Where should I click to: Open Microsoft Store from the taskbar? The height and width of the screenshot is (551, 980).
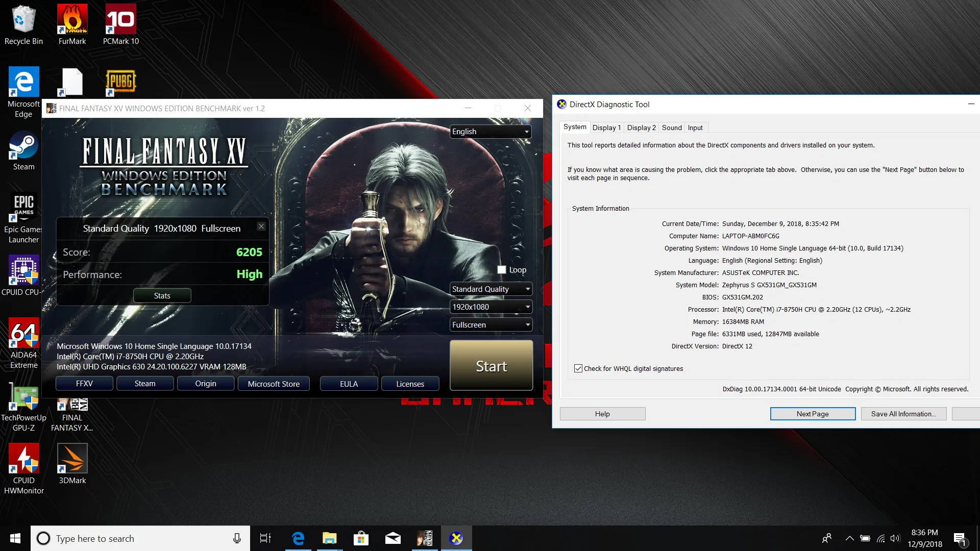[x=361, y=538]
